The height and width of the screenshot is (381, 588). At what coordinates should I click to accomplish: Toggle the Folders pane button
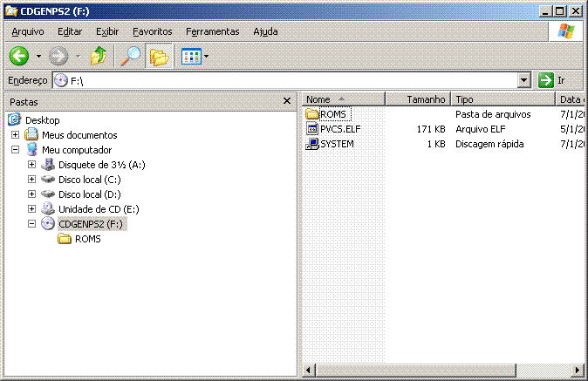point(159,56)
